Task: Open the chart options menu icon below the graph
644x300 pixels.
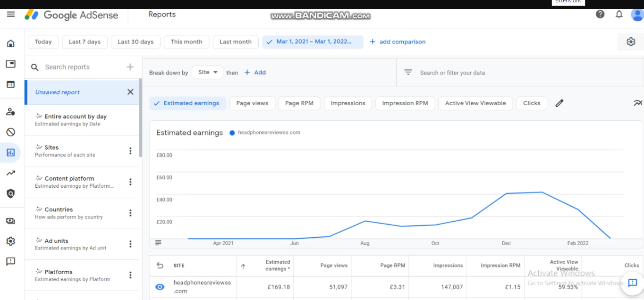Action: click(x=158, y=242)
